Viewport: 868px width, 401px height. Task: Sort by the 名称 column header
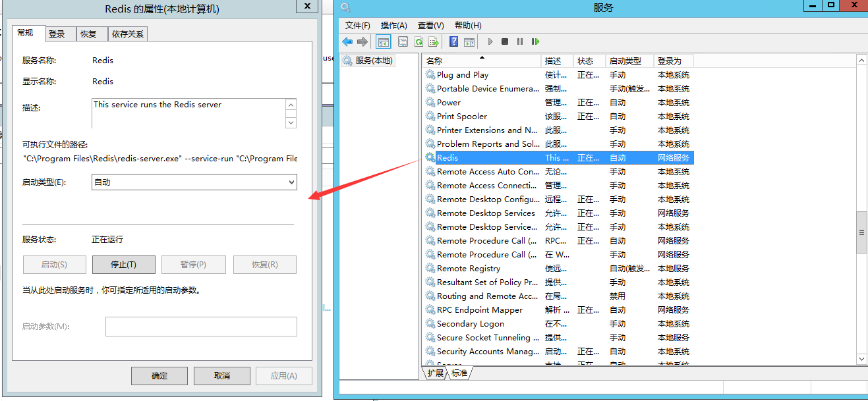tap(482, 61)
